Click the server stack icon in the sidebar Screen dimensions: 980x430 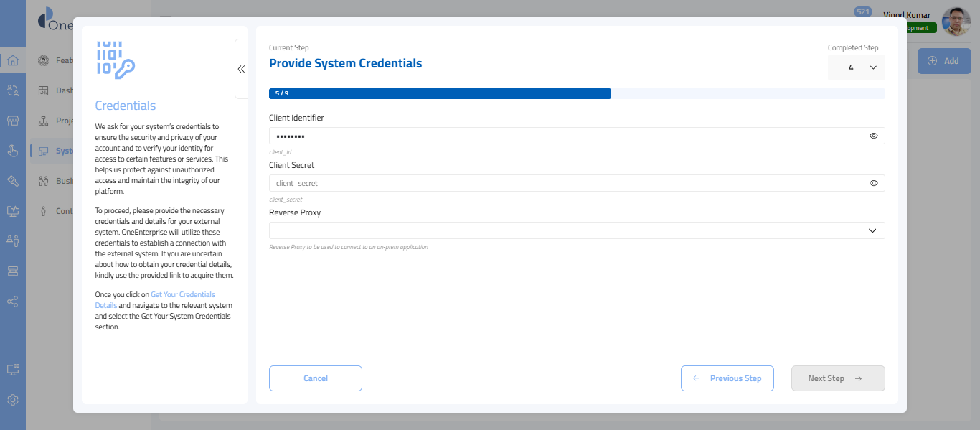pyautogui.click(x=13, y=271)
